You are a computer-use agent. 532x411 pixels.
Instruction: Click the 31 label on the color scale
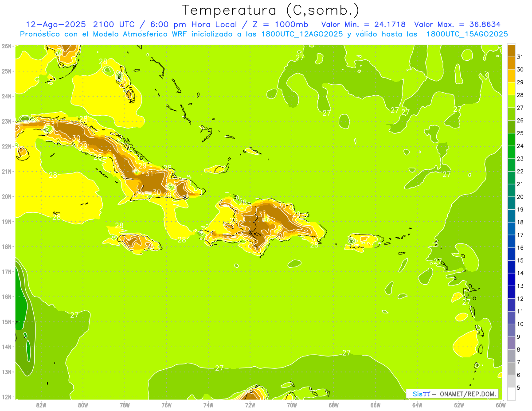[x=520, y=56]
